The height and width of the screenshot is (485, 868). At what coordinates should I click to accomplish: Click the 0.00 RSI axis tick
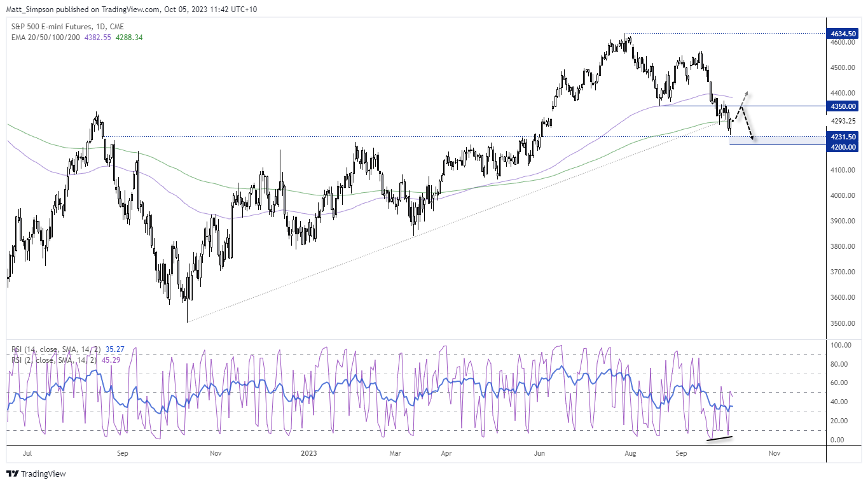point(838,440)
